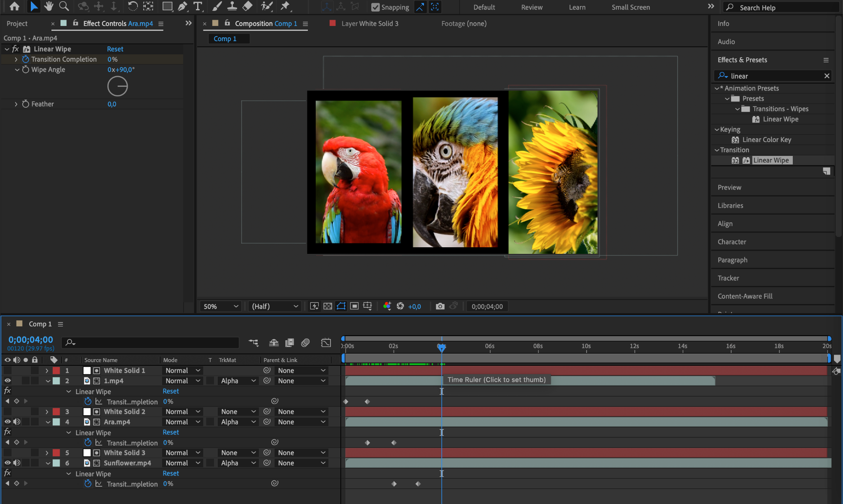Hide the 1.mp4 layer eye
The width and height of the screenshot is (843, 504).
[x=7, y=381]
